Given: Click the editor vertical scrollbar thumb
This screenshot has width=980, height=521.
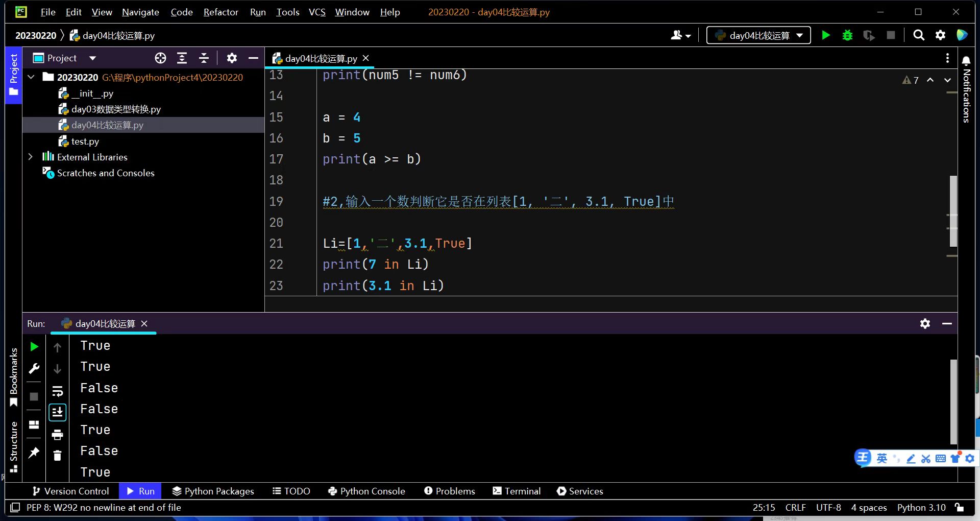Looking at the screenshot, I should [x=953, y=211].
